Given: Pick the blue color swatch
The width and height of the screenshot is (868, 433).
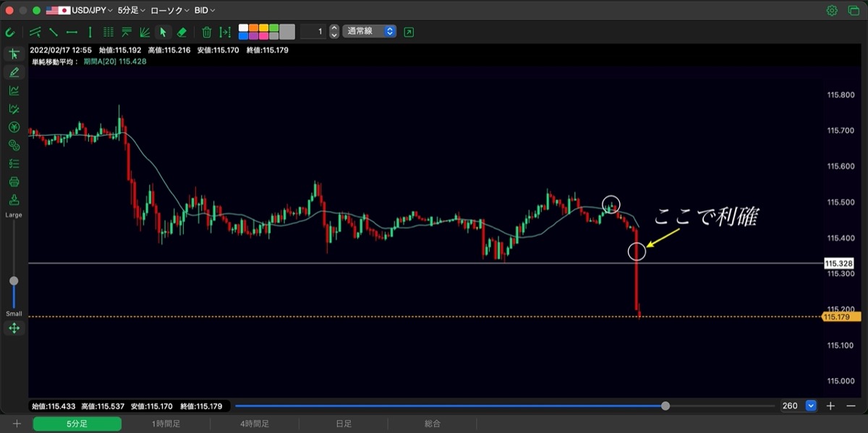Looking at the screenshot, I should pyautogui.click(x=243, y=35).
